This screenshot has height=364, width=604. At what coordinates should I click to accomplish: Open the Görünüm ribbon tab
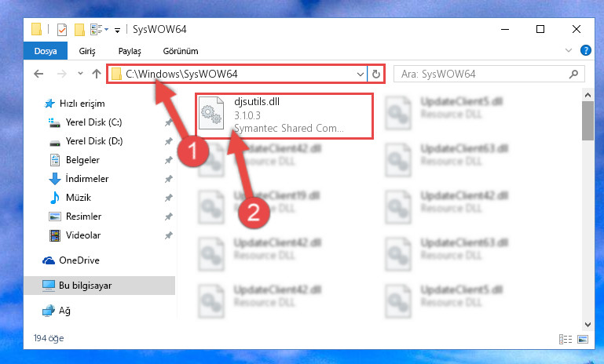[181, 51]
